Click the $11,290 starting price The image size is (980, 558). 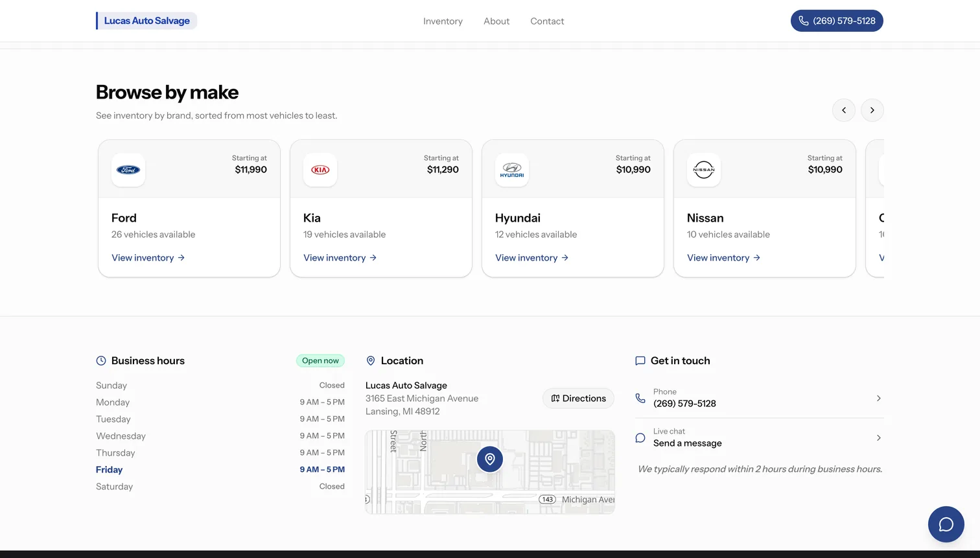click(443, 170)
